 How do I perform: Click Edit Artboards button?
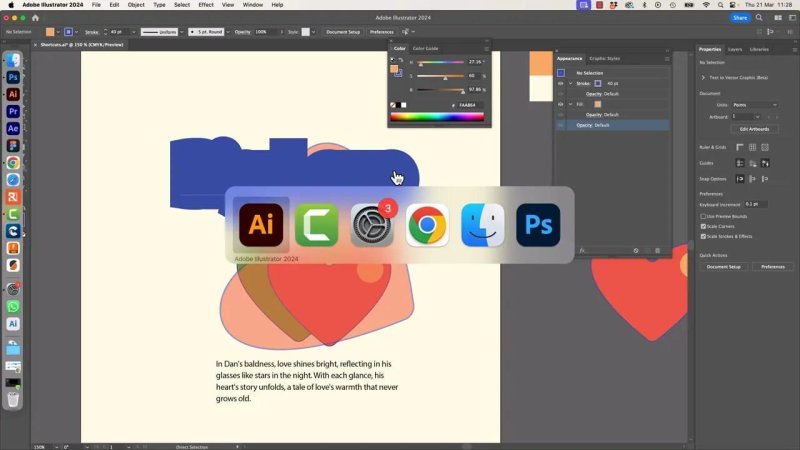(755, 129)
